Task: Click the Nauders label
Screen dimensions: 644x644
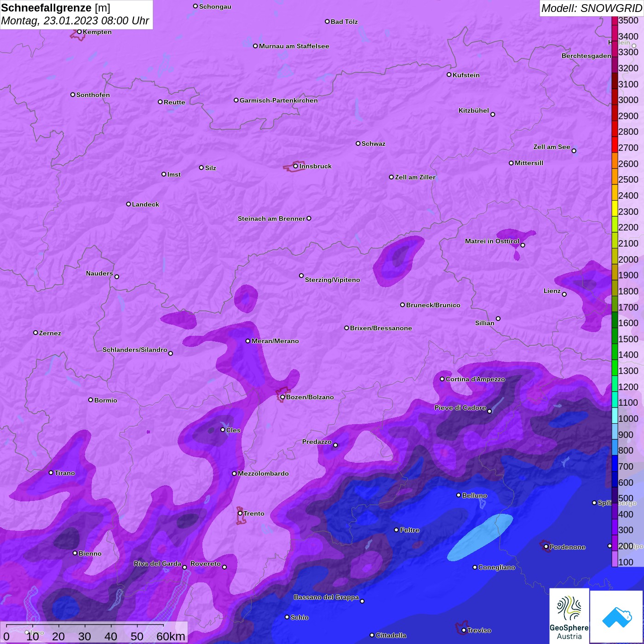Action: coord(99,273)
